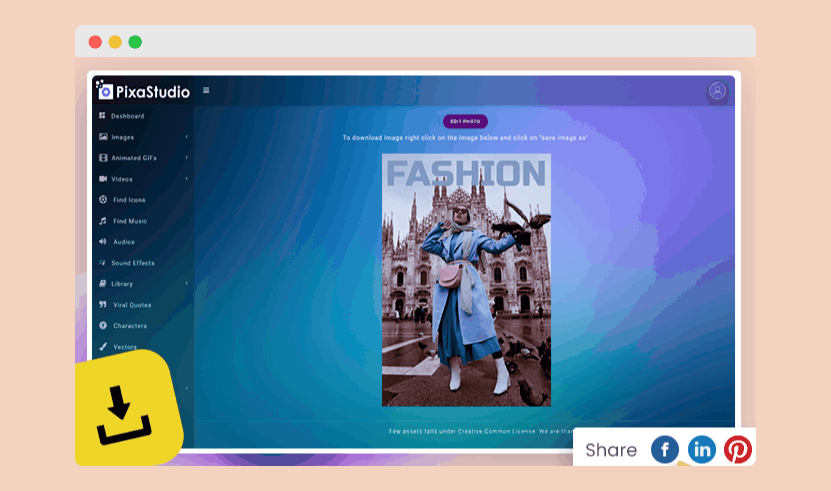831x491 pixels.
Task: Expand the Images submenu arrow
Action: click(186, 137)
